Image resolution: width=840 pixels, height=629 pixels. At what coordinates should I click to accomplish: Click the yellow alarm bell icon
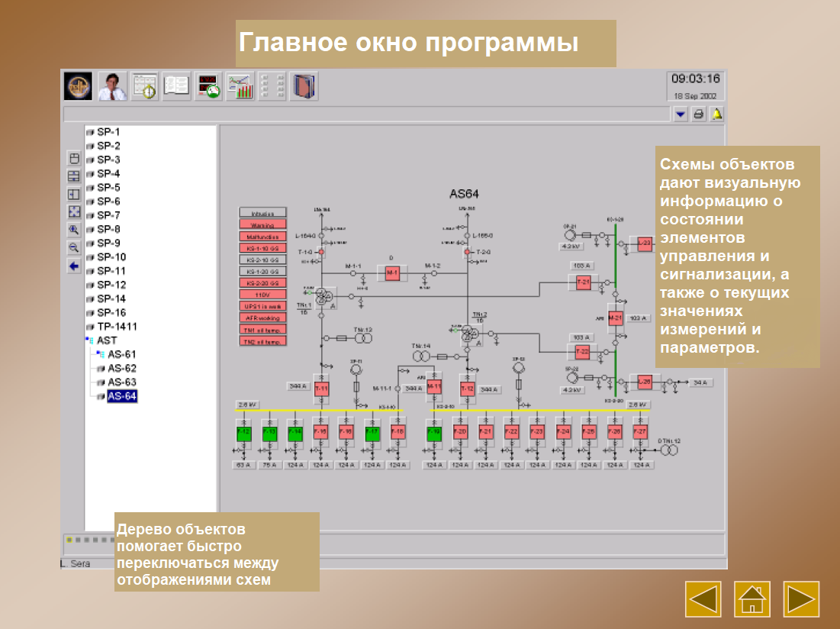(x=717, y=114)
